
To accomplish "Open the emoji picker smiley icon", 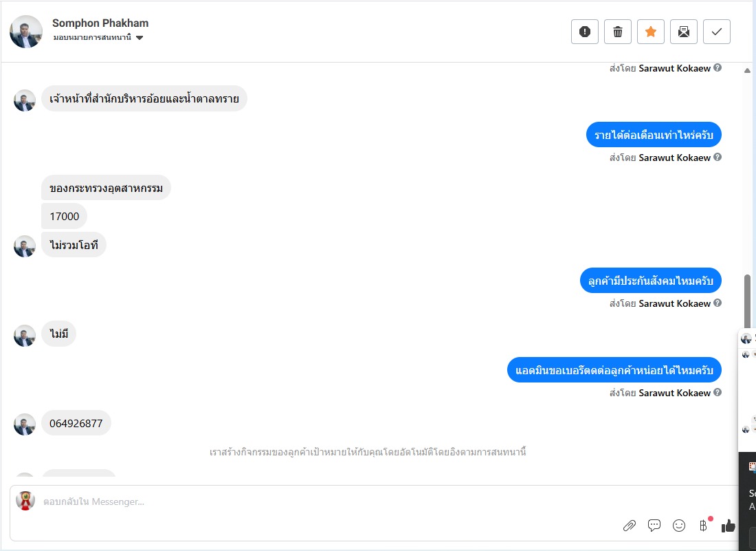I will tap(679, 526).
